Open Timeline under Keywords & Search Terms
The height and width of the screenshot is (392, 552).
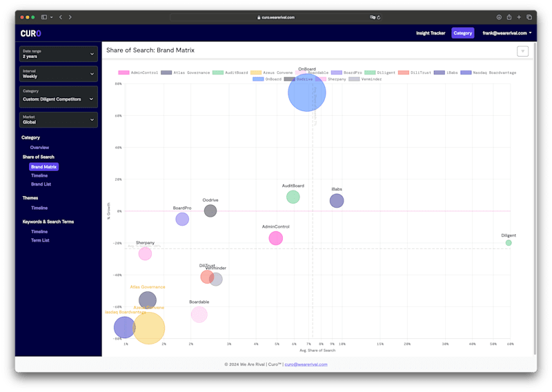39,231
